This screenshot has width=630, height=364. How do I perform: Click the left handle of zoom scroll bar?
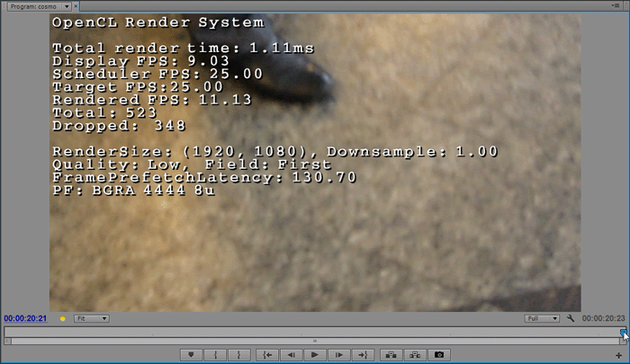pos(7,342)
